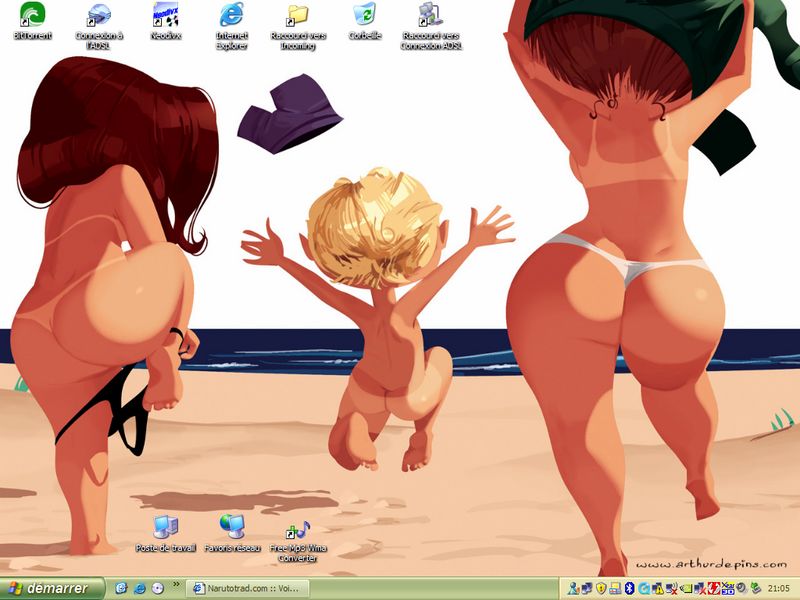The width and height of the screenshot is (800, 600).
Task: Click the 21:05 taskbar clock
Action: 780,589
